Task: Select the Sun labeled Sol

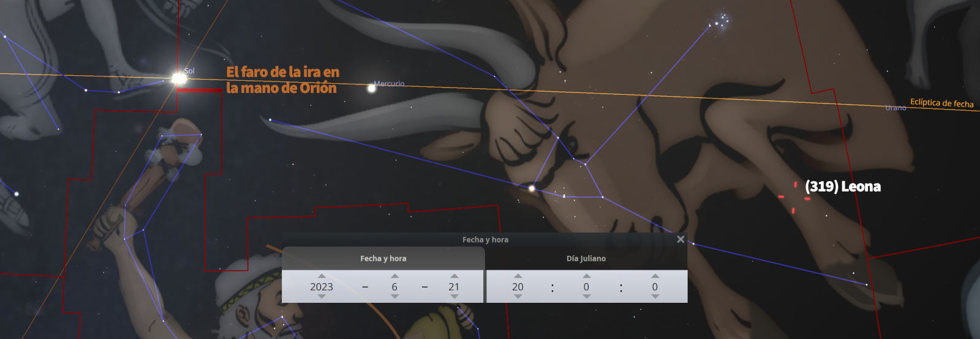Action: pyautogui.click(x=178, y=78)
